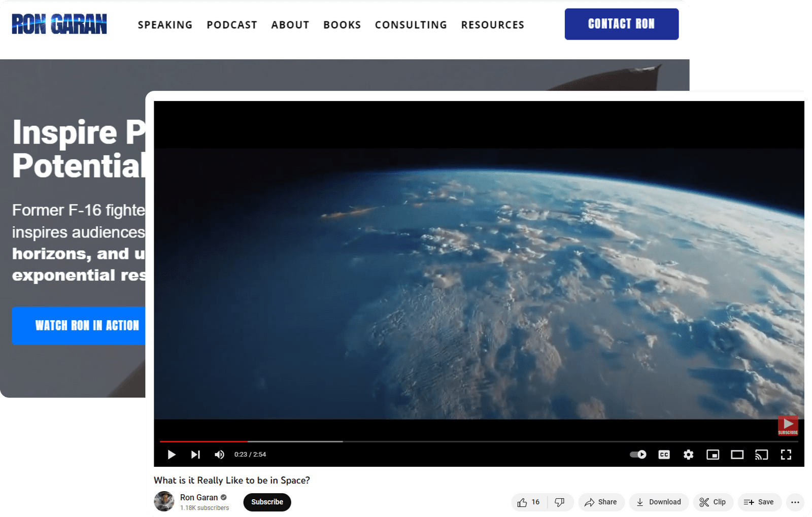Open the Share options
Viewport: 812px width, 517px height.
tap(601, 502)
